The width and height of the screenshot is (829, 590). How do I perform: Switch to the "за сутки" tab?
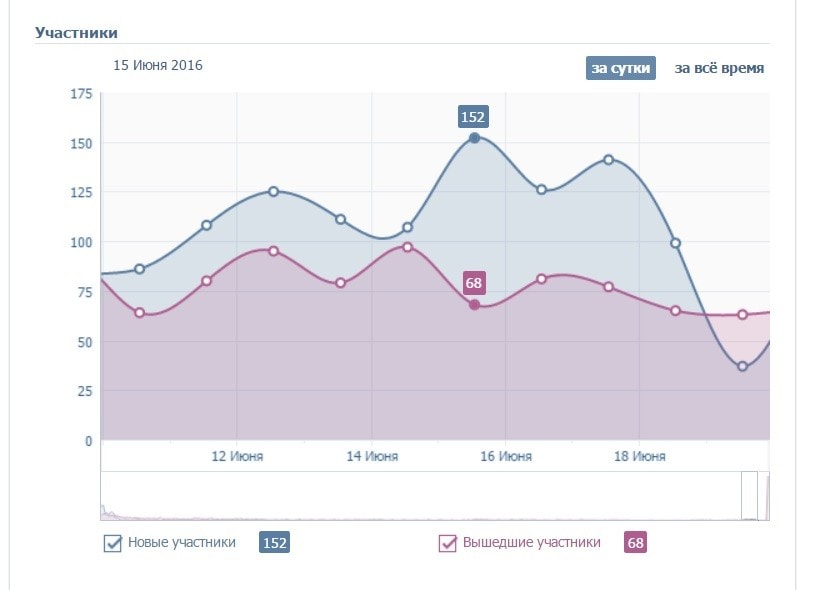(620, 68)
